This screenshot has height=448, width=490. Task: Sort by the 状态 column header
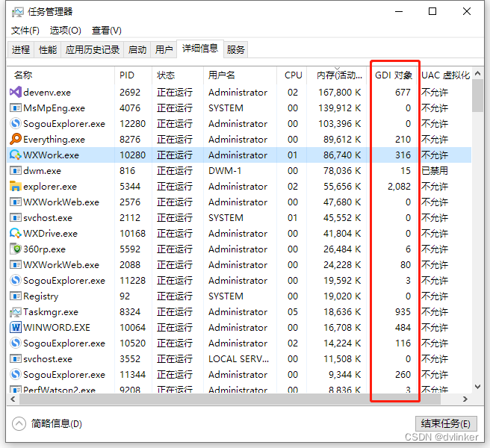[x=178, y=75]
